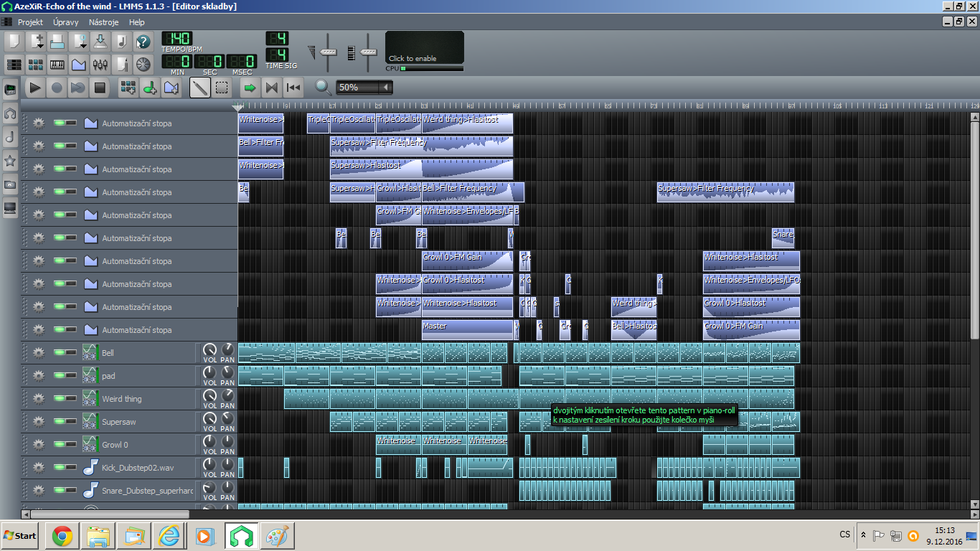Click the What's This help icon
Image resolution: width=980 pixels, height=551 pixels.
tap(143, 41)
